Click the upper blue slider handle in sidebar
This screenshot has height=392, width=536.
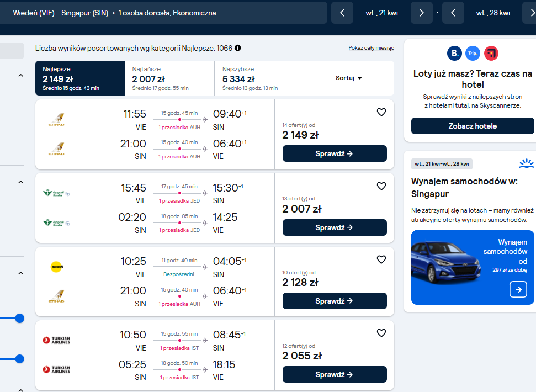click(x=20, y=318)
